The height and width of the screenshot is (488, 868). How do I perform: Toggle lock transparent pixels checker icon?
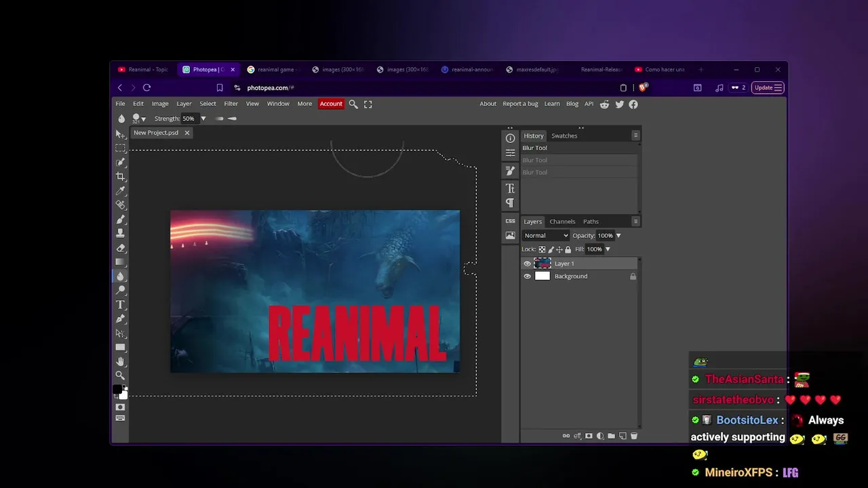click(542, 249)
